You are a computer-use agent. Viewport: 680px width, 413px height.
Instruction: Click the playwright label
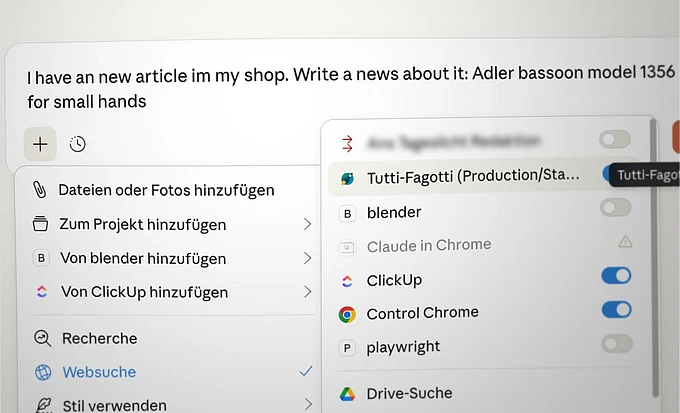[x=403, y=347]
